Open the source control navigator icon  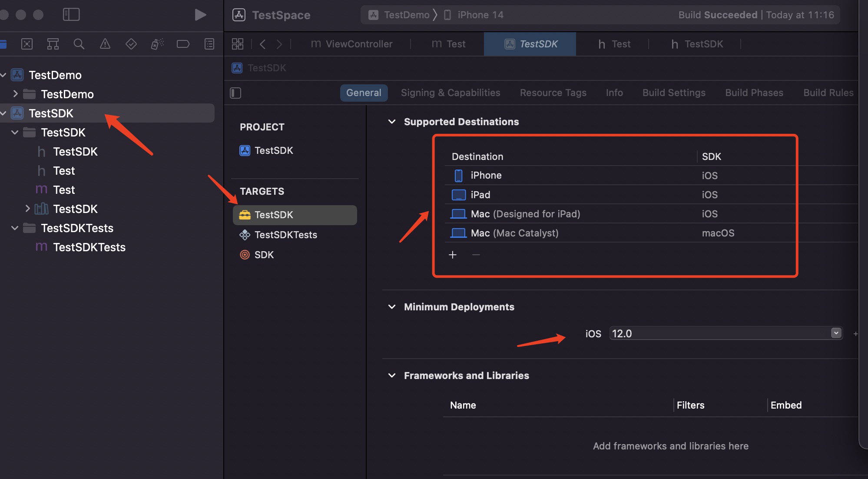pos(27,44)
